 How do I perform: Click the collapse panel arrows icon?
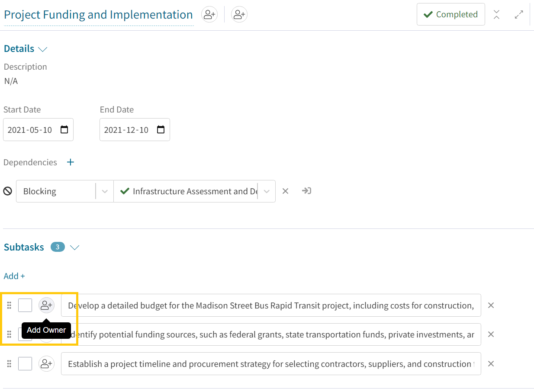point(496,15)
